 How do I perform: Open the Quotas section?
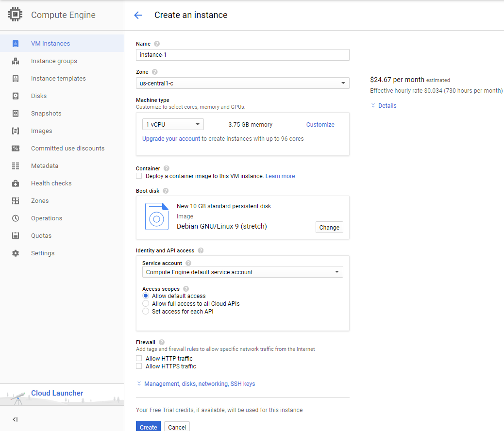pos(41,235)
